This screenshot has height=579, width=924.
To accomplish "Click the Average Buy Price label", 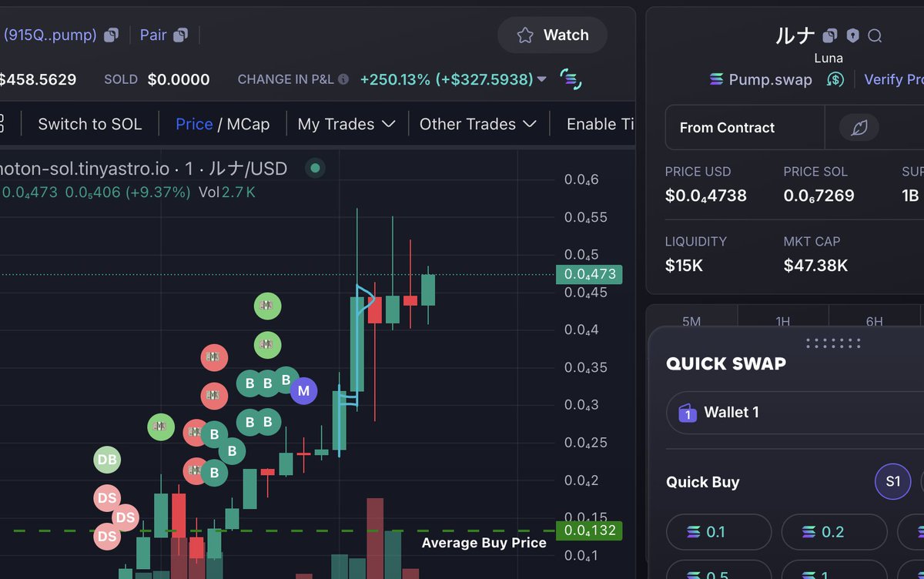I will pyautogui.click(x=484, y=543).
